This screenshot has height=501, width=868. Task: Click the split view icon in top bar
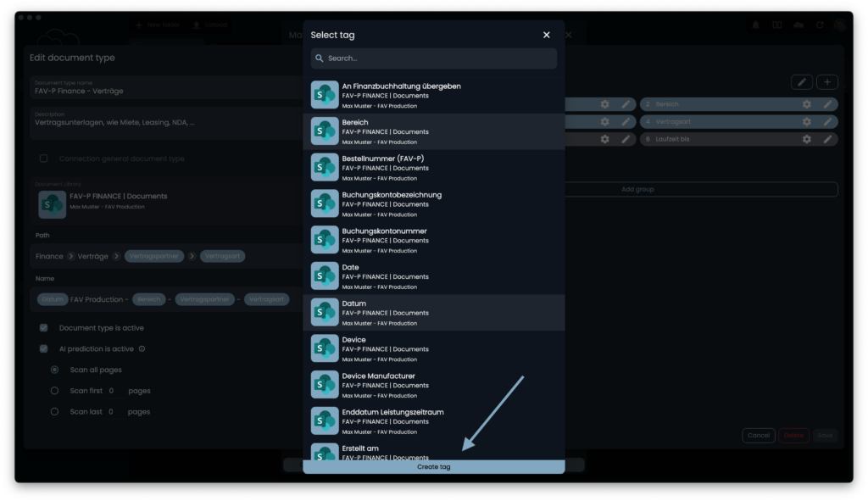click(777, 25)
